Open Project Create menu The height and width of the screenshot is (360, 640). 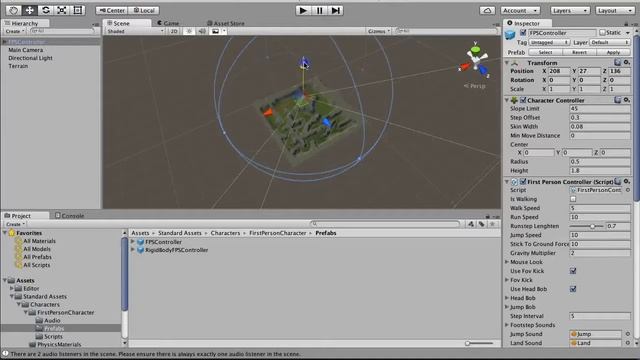coord(16,224)
